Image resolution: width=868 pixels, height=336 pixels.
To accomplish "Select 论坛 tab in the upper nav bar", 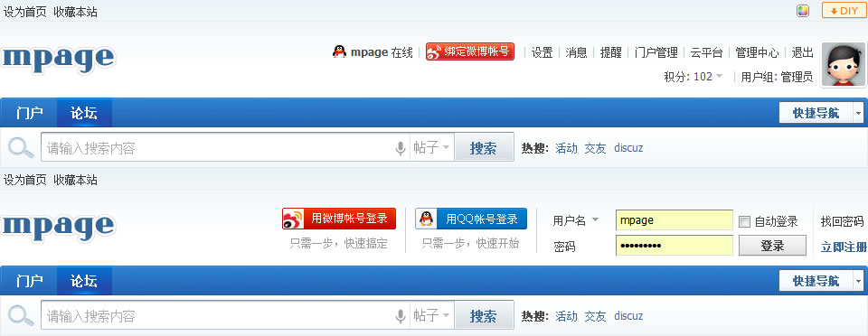I will [x=84, y=113].
